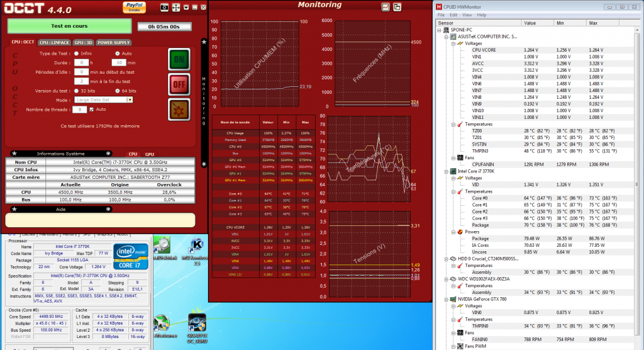Collapse the Intel Core i7 3770K node
The height and width of the screenshot is (350, 644).
tap(446, 171)
